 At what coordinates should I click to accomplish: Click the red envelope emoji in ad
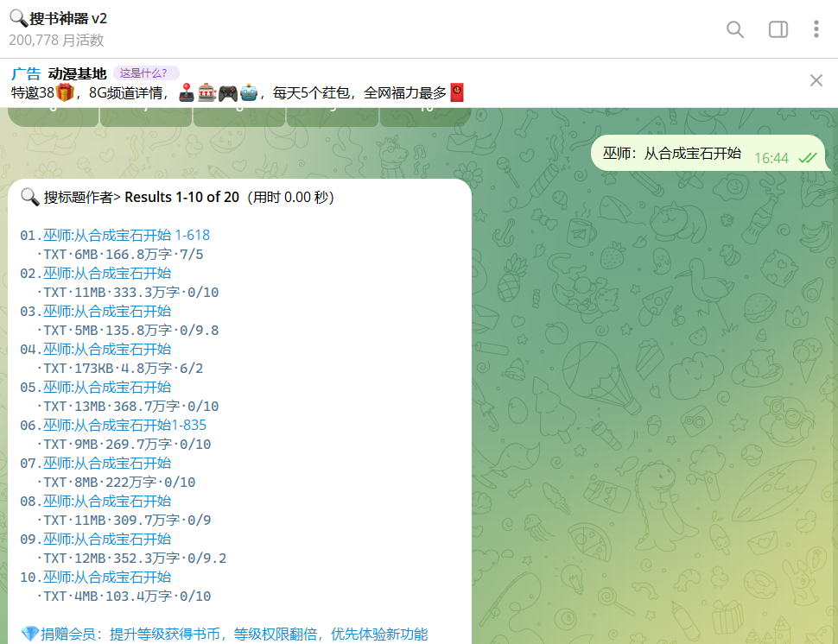(x=457, y=92)
